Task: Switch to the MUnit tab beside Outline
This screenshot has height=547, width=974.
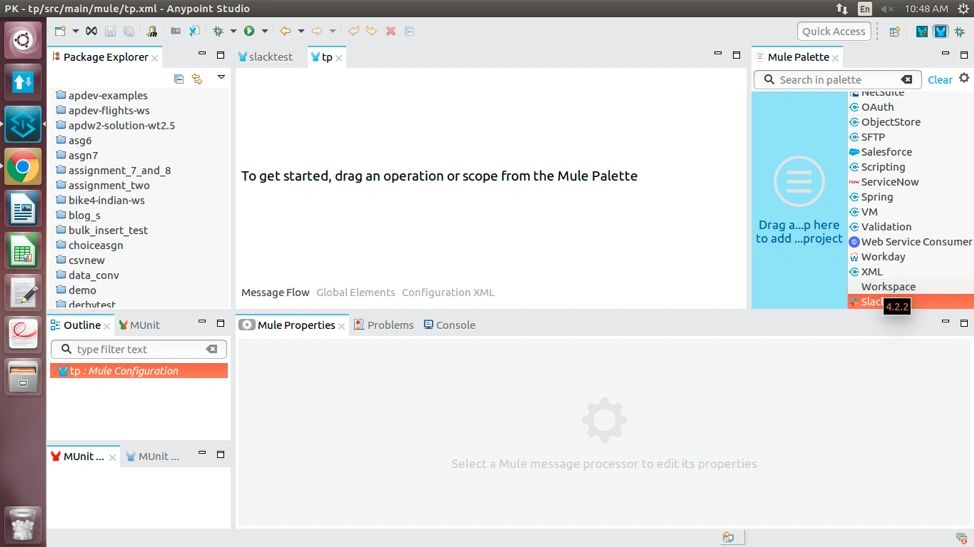Action: tap(139, 325)
